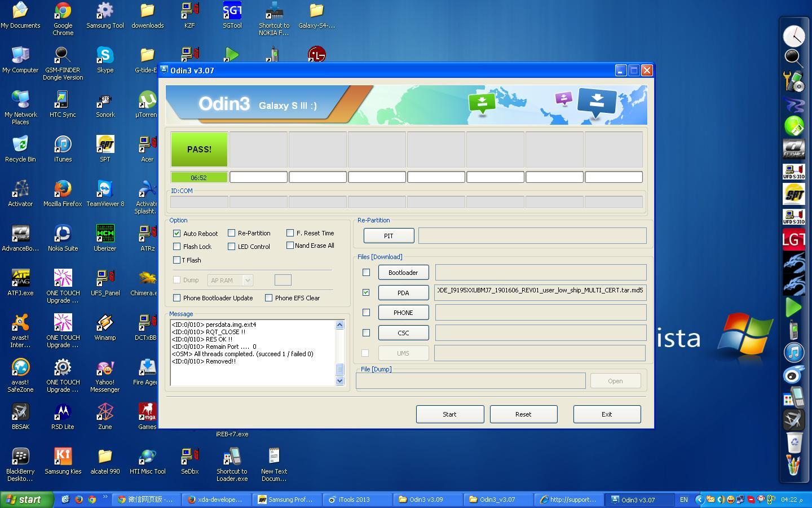The height and width of the screenshot is (508, 812).
Task: Click the green PASS! status box
Action: pyautogui.click(x=199, y=150)
